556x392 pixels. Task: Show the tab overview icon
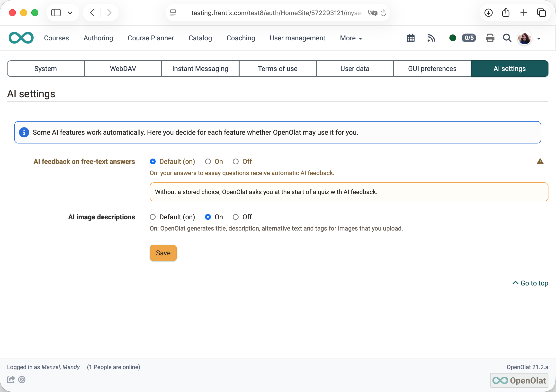(x=541, y=13)
